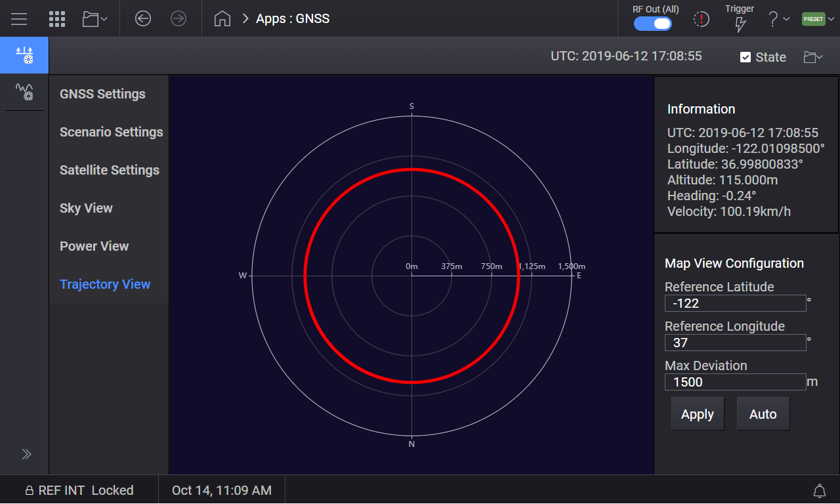Toggle RF Out (All) switch off
Viewport: 840px width, 504px height.
(x=653, y=22)
